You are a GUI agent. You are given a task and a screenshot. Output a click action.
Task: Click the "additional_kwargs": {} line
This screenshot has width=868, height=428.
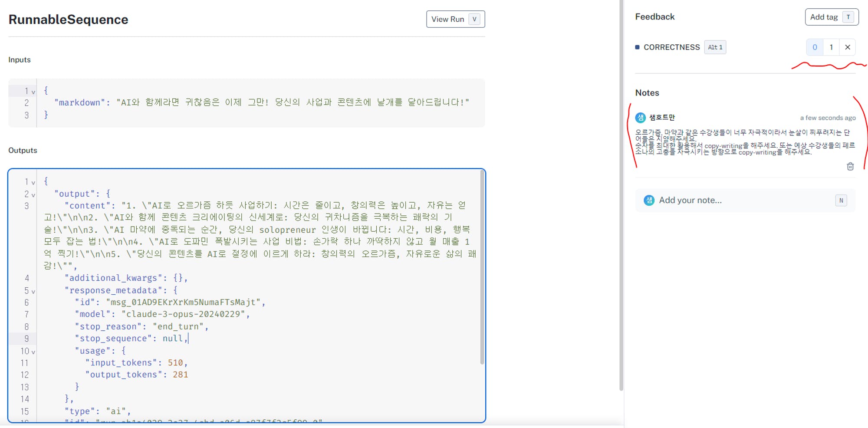[x=126, y=278]
